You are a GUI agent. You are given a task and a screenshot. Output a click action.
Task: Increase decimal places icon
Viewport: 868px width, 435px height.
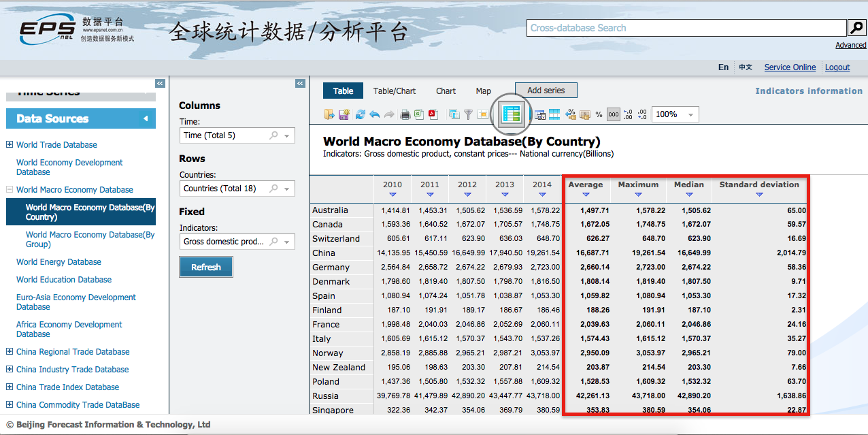coord(628,114)
